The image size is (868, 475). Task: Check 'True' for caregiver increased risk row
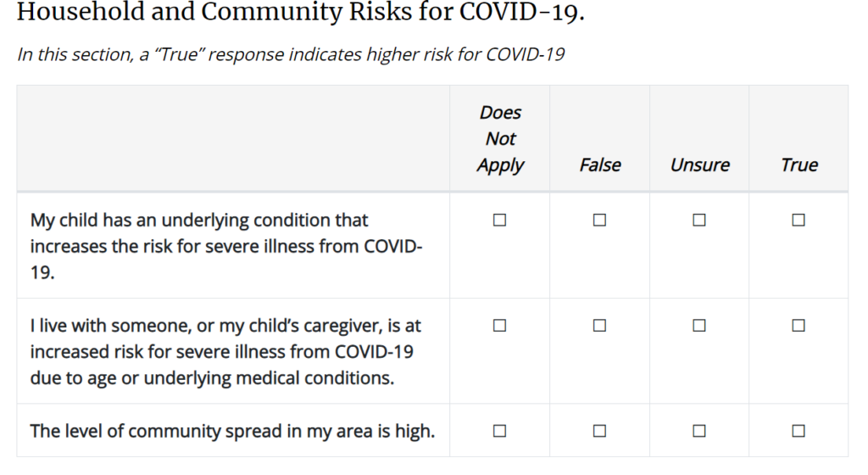(x=798, y=326)
